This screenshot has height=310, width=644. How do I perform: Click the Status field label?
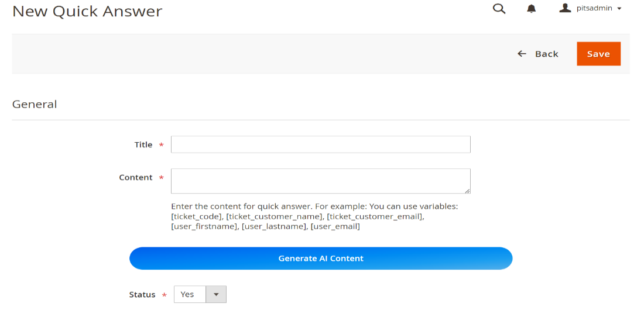point(142,295)
